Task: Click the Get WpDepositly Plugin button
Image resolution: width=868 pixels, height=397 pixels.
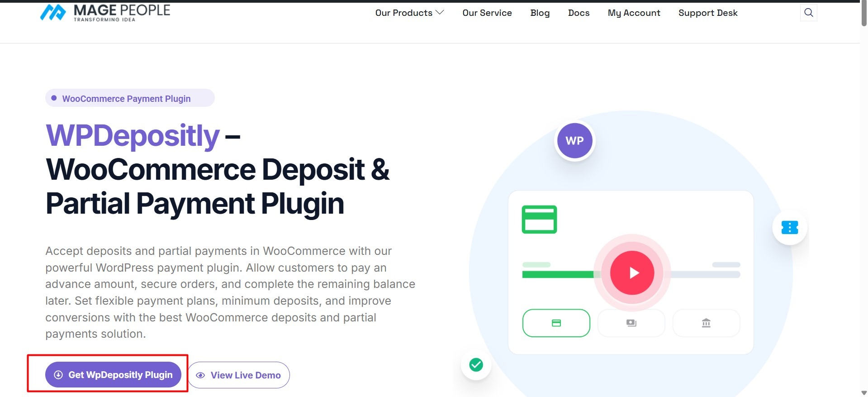Action: pyautogui.click(x=113, y=375)
